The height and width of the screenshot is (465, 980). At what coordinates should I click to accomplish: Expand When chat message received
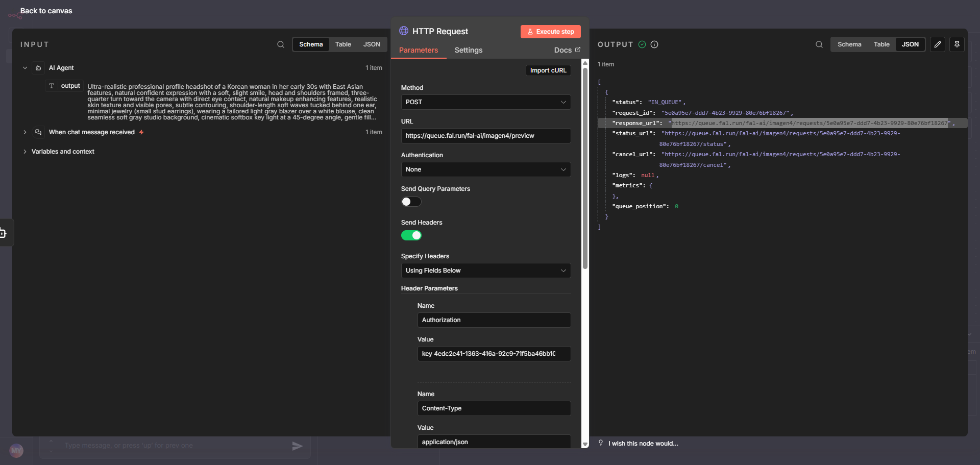click(x=25, y=132)
